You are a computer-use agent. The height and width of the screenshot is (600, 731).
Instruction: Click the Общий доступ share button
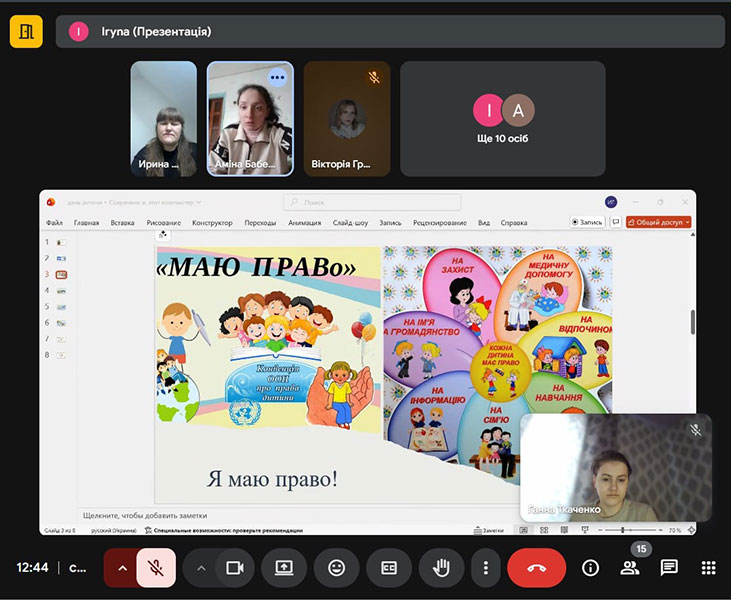(x=659, y=223)
